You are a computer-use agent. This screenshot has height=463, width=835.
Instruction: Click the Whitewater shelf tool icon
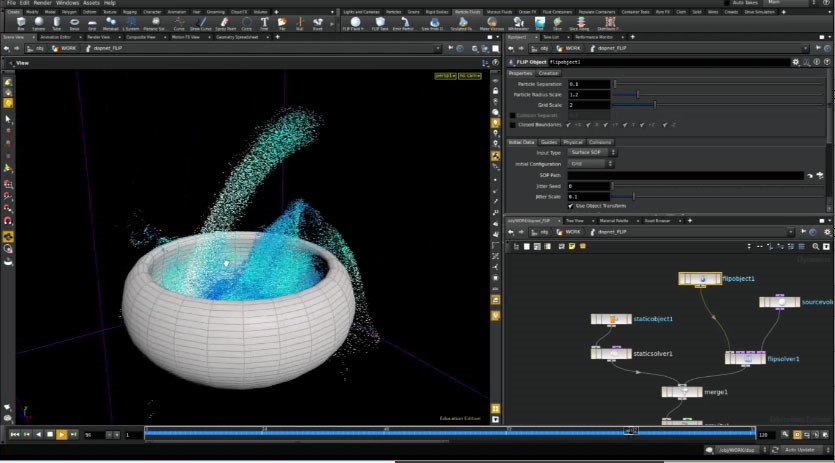click(x=518, y=22)
